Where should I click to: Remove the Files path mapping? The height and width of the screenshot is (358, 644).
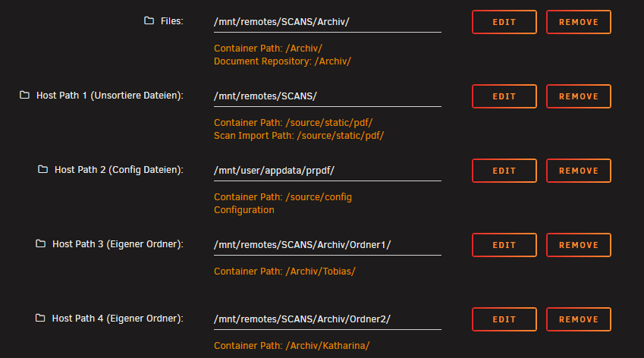(x=578, y=22)
